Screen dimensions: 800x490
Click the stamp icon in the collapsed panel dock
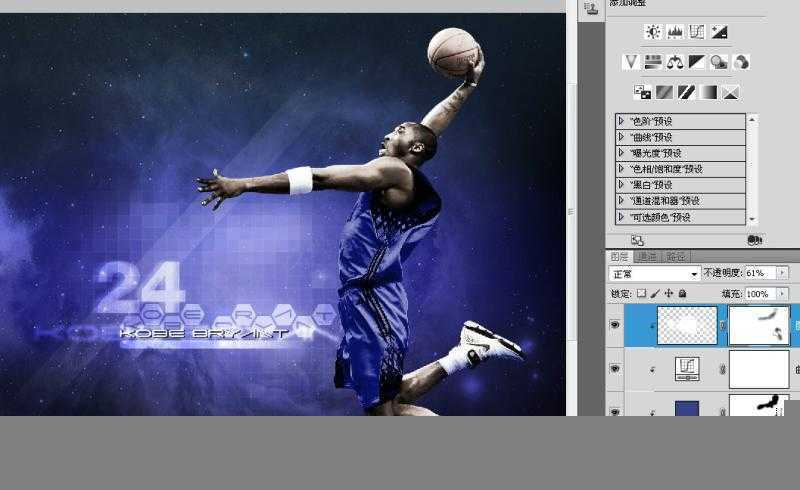point(591,7)
